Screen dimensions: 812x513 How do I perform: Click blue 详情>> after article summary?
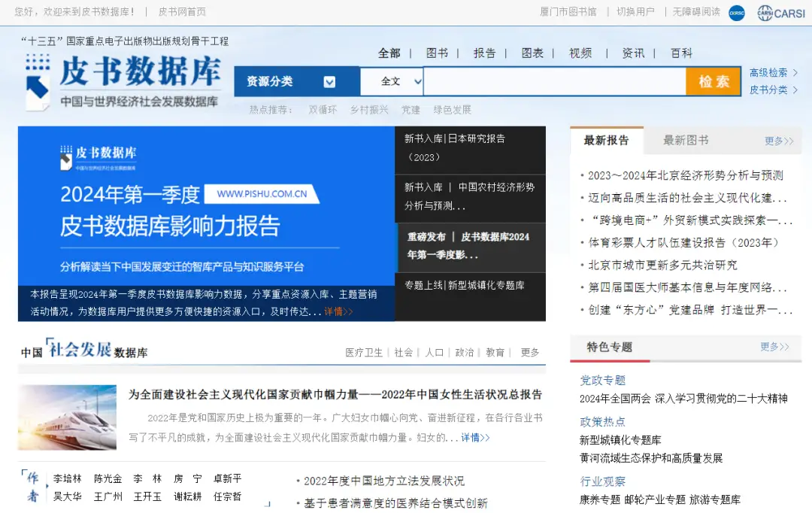pos(475,437)
